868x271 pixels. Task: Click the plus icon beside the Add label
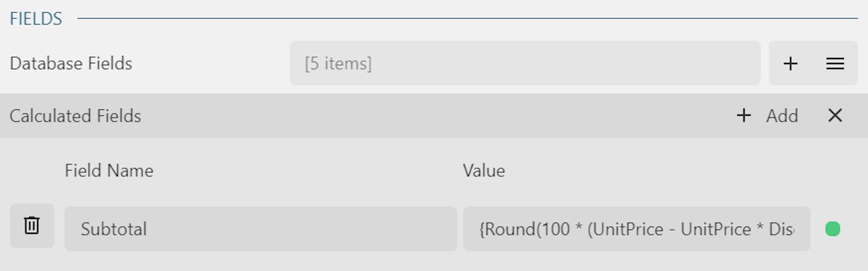click(x=744, y=116)
